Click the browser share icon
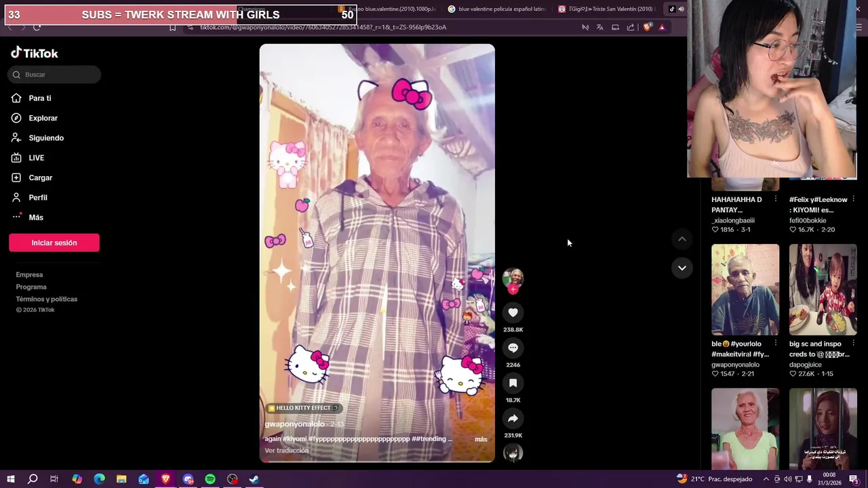This screenshot has width=868, height=488. [x=631, y=27]
